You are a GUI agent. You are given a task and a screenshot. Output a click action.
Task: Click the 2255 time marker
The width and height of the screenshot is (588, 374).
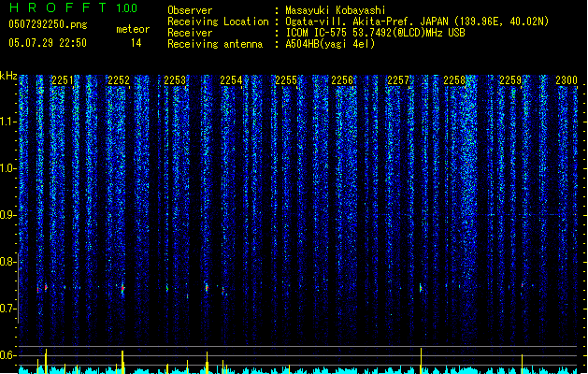[x=286, y=80]
